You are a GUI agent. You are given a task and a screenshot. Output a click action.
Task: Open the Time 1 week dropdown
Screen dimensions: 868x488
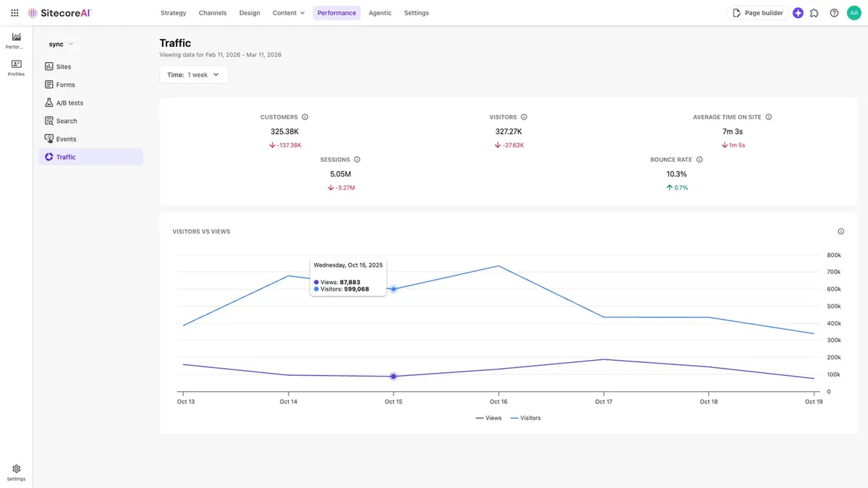tap(193, 74)
